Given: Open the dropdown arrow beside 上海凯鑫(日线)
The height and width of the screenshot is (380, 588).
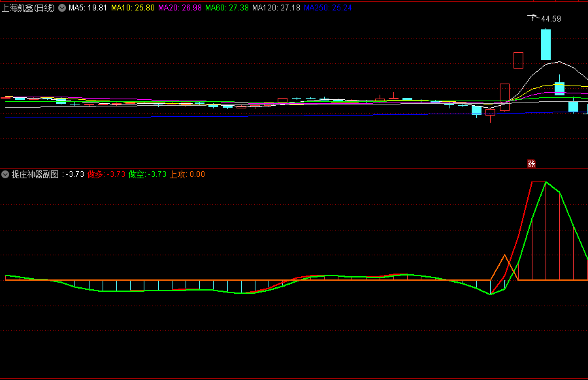Looking at the screenshot, I should tap(62, 8).
